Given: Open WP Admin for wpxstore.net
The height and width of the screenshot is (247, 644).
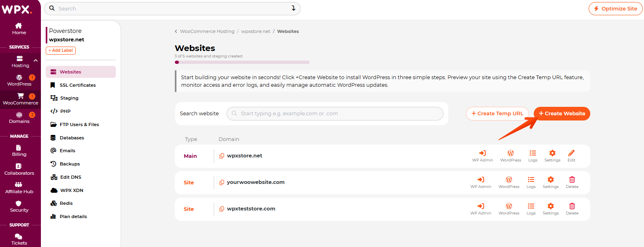Looking at the screenshot, I should [x=482, y=155].
